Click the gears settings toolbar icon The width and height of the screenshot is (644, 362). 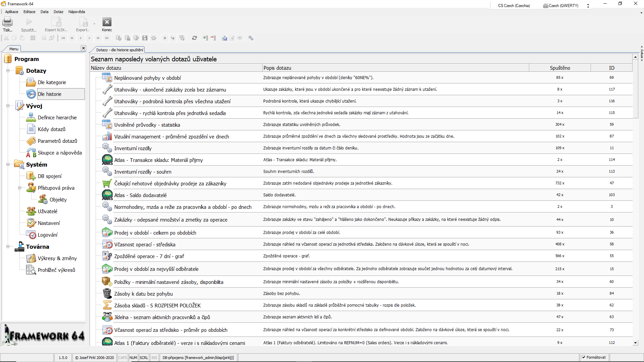pos(251,38)
